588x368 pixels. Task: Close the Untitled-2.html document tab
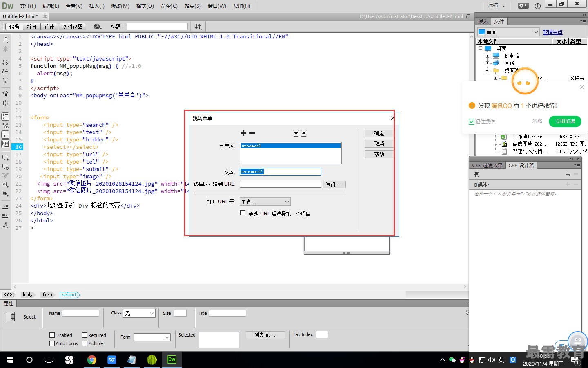click(x=45, y=16)
